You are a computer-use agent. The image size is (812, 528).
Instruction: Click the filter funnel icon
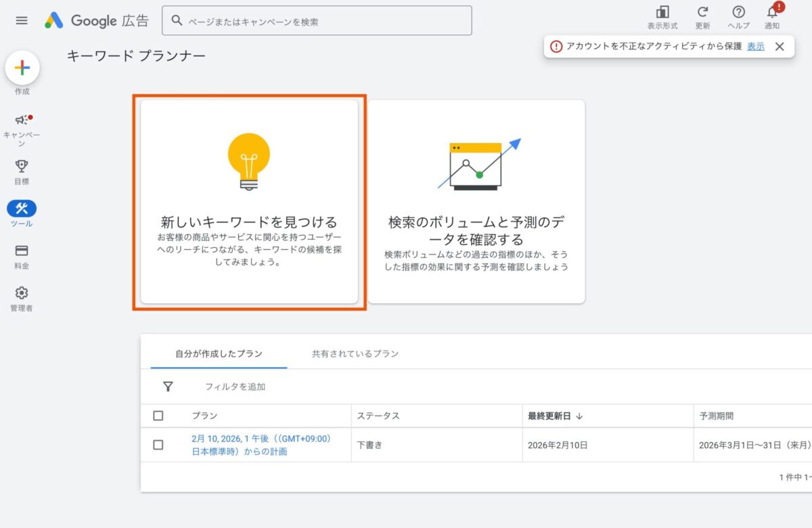168,387
